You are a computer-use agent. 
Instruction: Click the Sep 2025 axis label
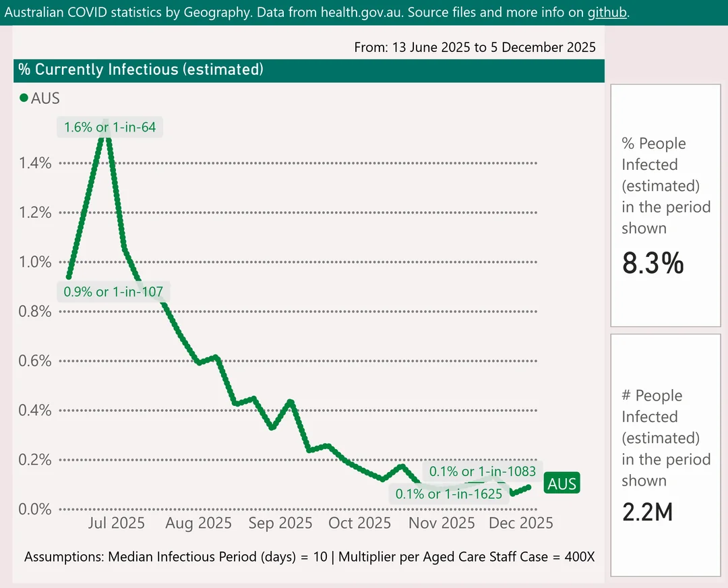[280, 523]
